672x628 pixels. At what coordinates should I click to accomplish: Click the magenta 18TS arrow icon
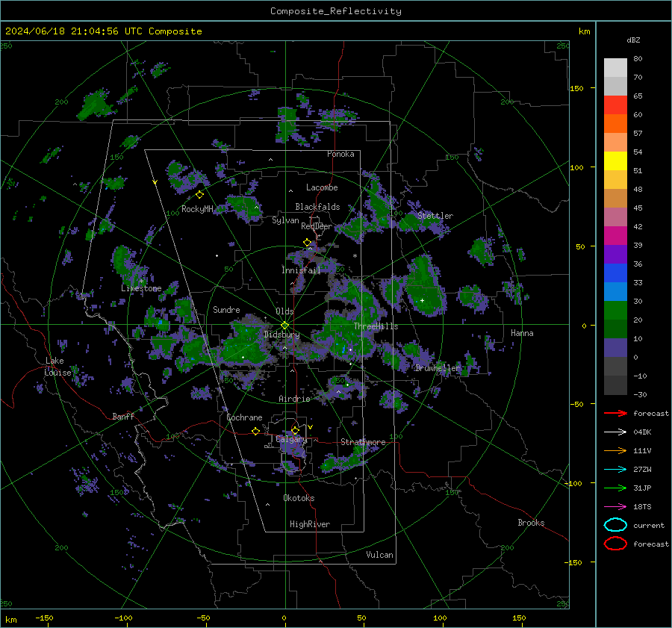pyautogui.click(x=615, y=507)
